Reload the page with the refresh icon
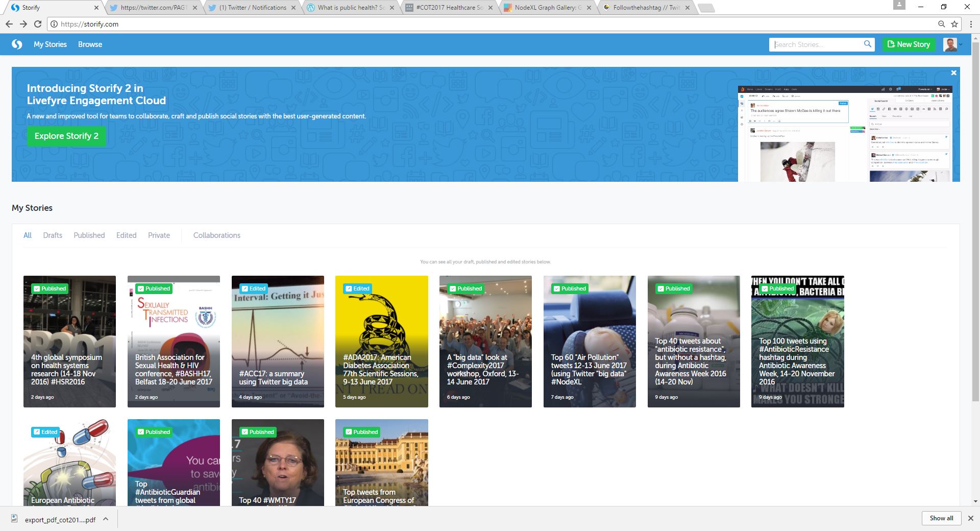980x531 pixels. [38, 24]
